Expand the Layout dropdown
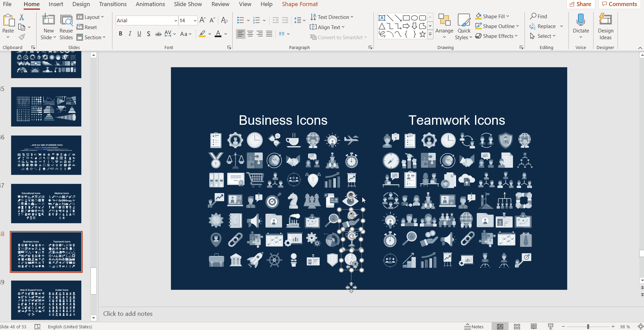644x330 pixels. click(x=90, y=17)
